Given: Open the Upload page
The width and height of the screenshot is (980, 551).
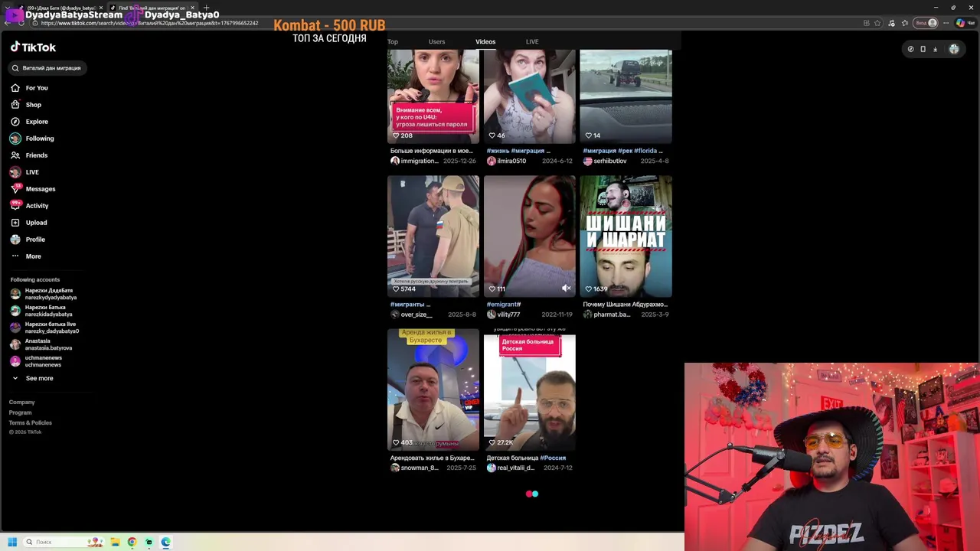Looking at the screenshot, I should [29, 223].
